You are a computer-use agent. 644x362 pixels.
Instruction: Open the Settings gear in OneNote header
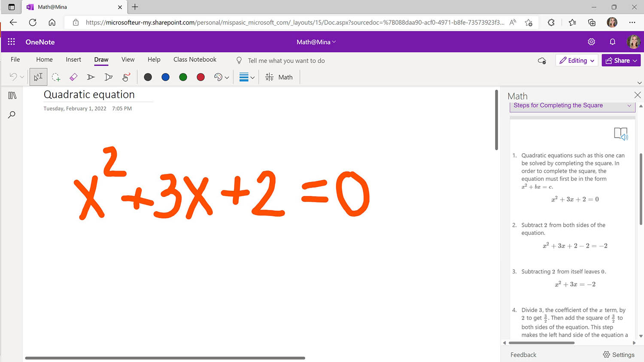pos(591,42)
